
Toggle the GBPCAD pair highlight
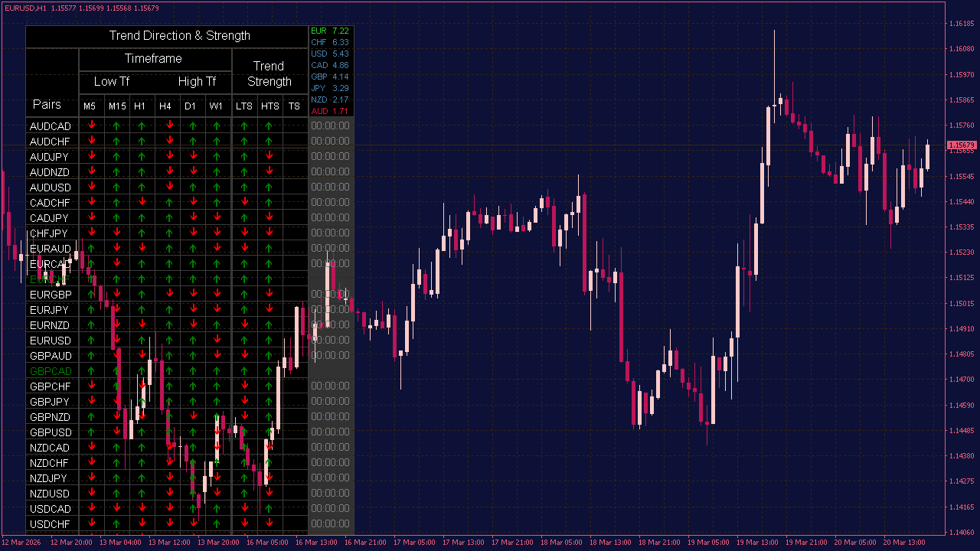pos(51,371)
